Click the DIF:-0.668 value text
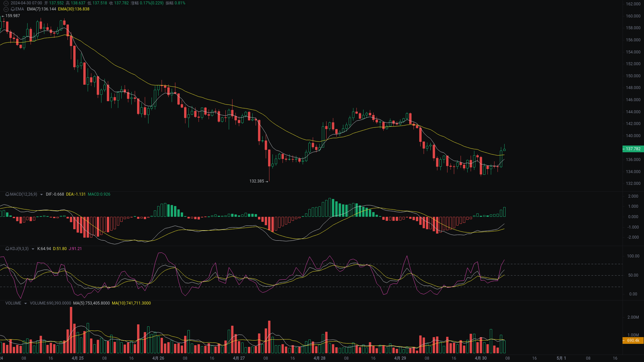Screen dimensions: 644x362 pyautogui.click(x=55, y=194)
